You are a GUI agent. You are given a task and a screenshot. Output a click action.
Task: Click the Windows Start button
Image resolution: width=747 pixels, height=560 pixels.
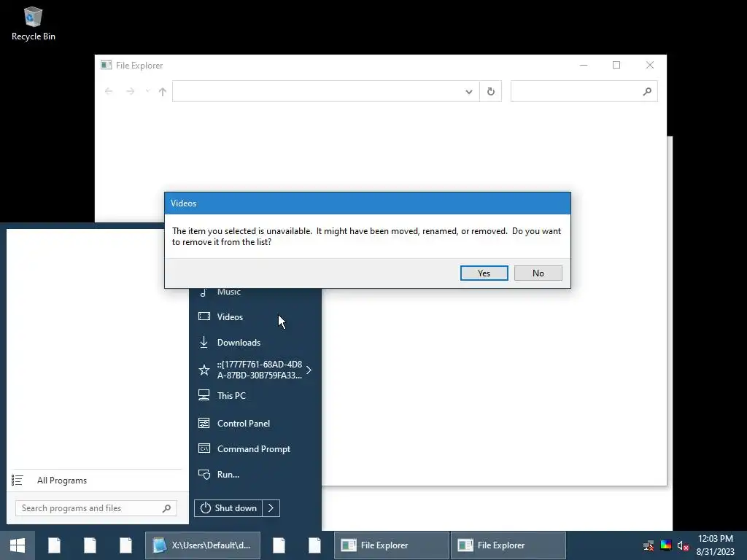18,545
